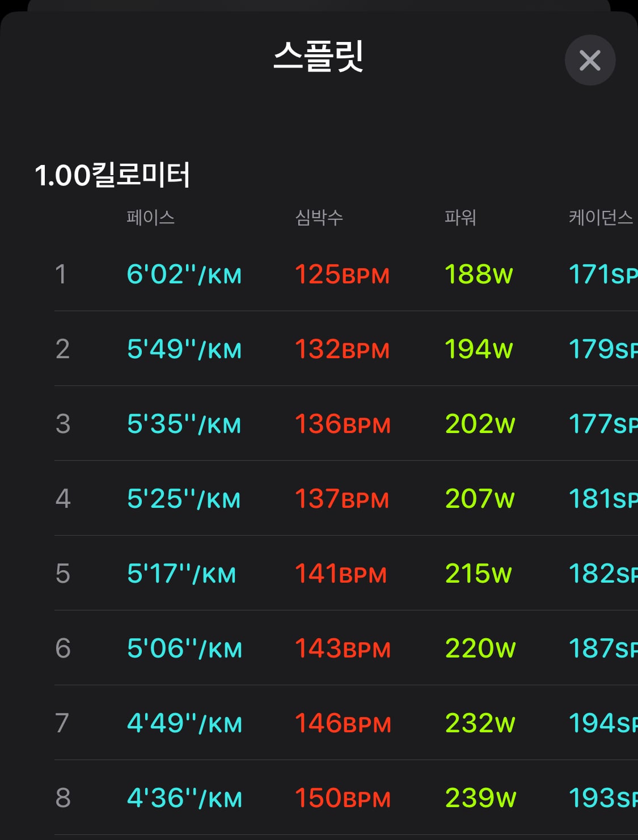Tap power value 220W
The width and height of the screenshot is (638, 840).
pyautogui.click(x=480, y=648)
